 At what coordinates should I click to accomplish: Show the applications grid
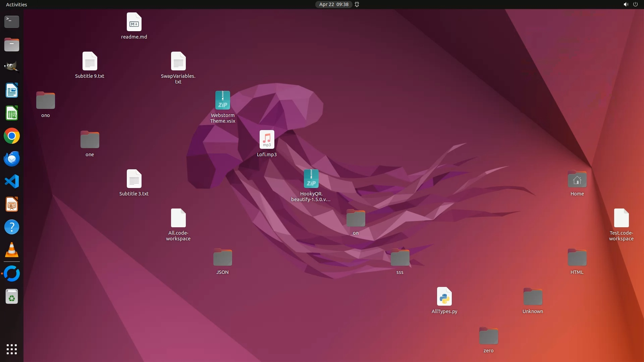click(12, 349)
